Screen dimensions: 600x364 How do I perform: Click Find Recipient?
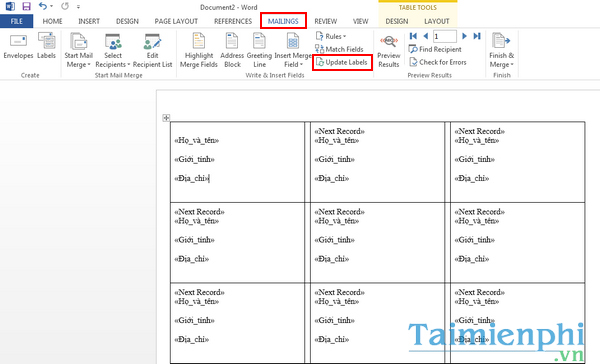click(x=435, y=49)
